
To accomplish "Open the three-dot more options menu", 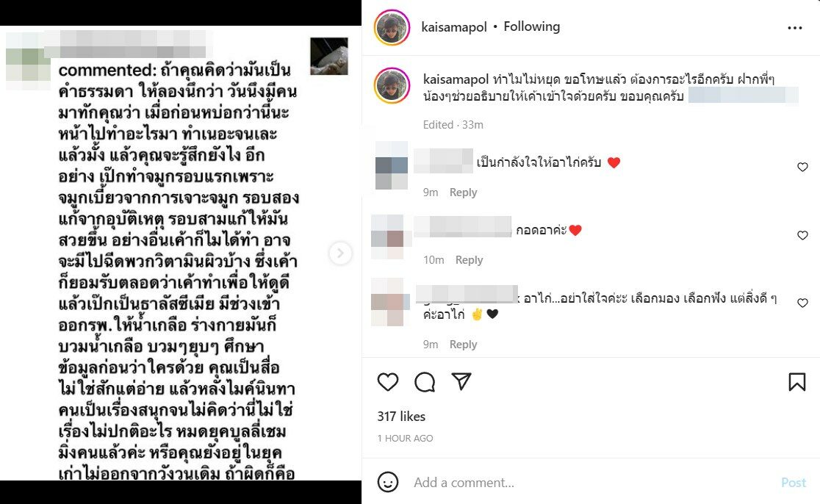I will (794, 28).
